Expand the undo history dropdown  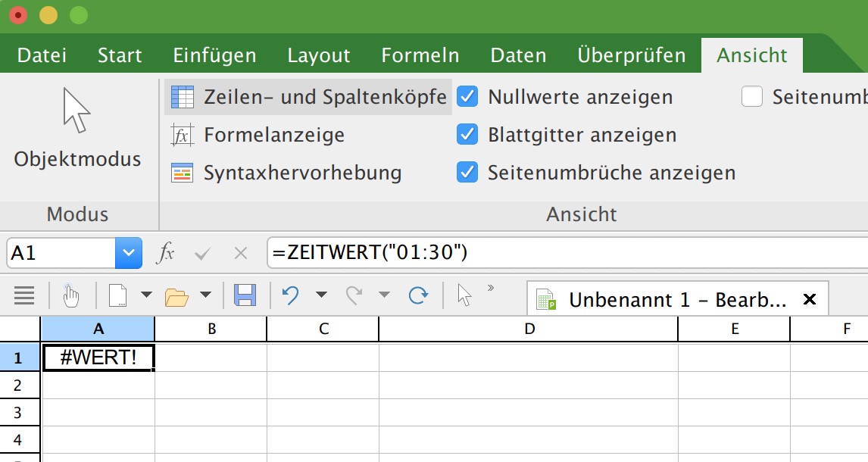click(321, 295)
